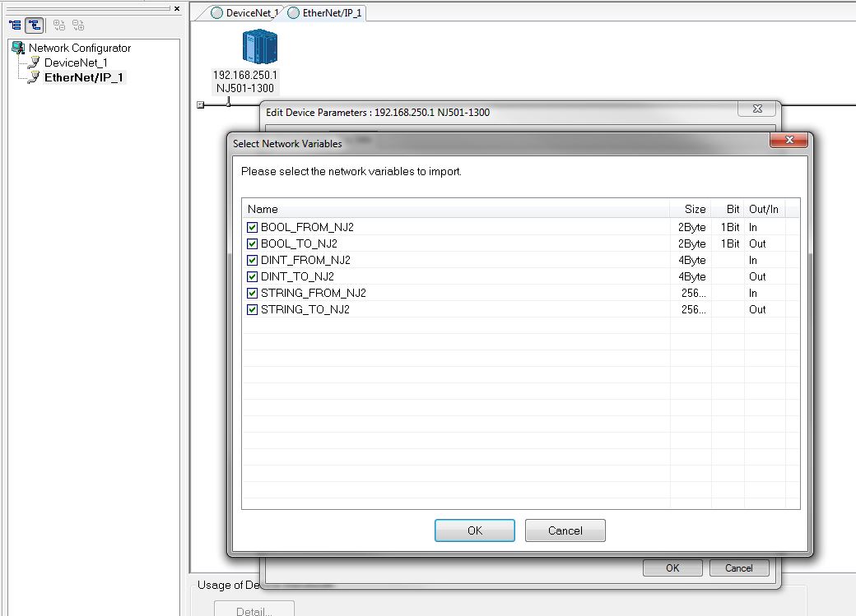856x616 pixels.
Task: Click OK in Edit Device Parameters dialog
Action: [x=672, y=567]
